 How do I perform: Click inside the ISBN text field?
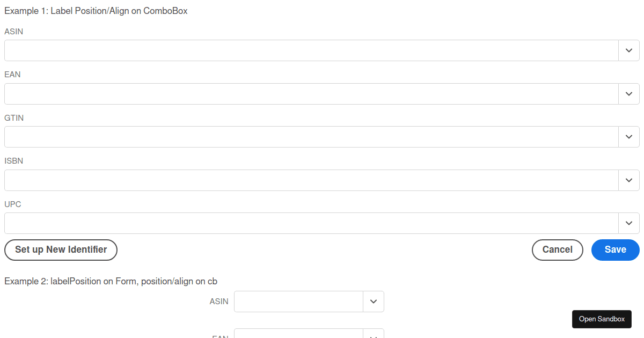(311, 180)
